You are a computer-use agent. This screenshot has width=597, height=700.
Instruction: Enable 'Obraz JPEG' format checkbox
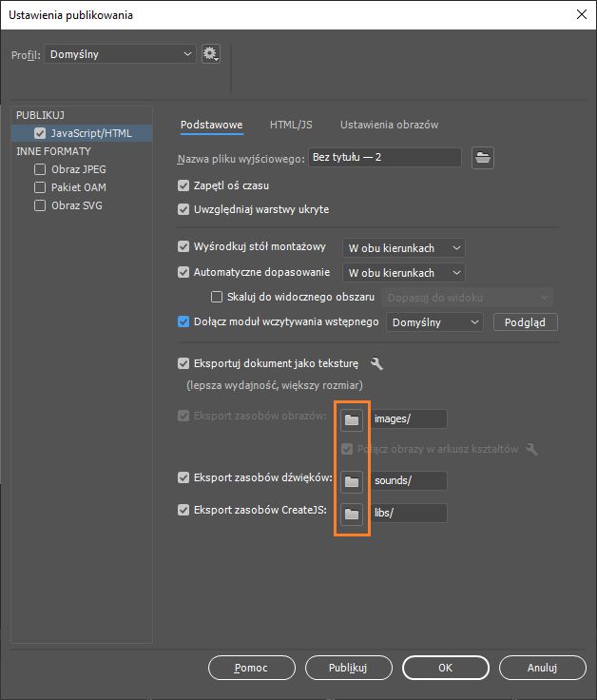[x=40, y=169]
